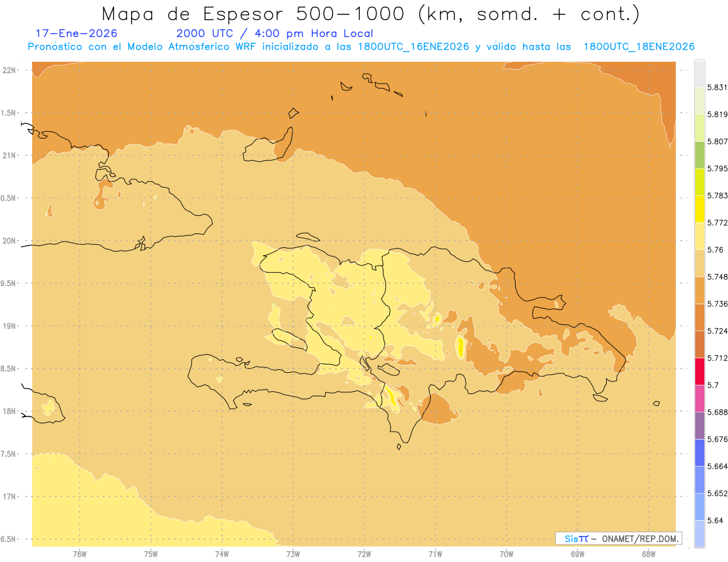Click legend value 5.772

click(717, 222)
